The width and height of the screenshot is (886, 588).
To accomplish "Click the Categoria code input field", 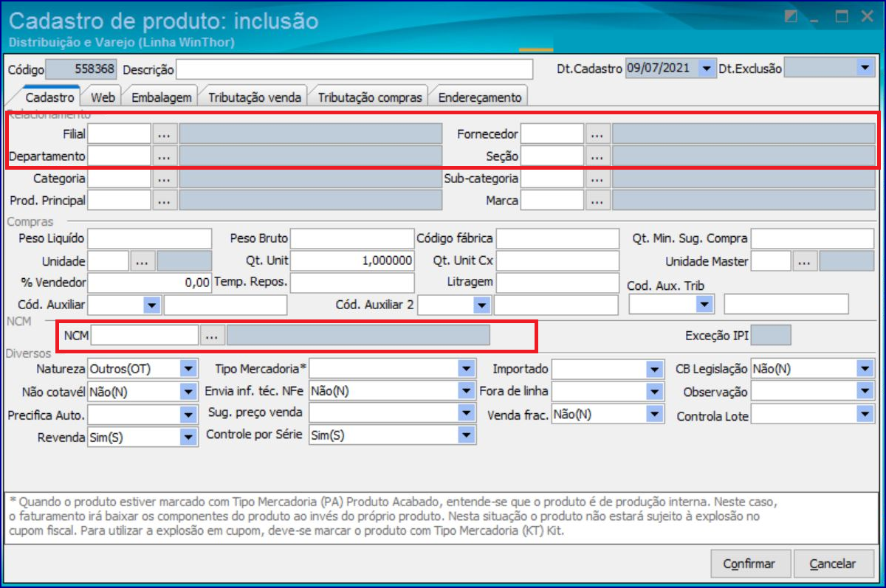I will 120,179.
